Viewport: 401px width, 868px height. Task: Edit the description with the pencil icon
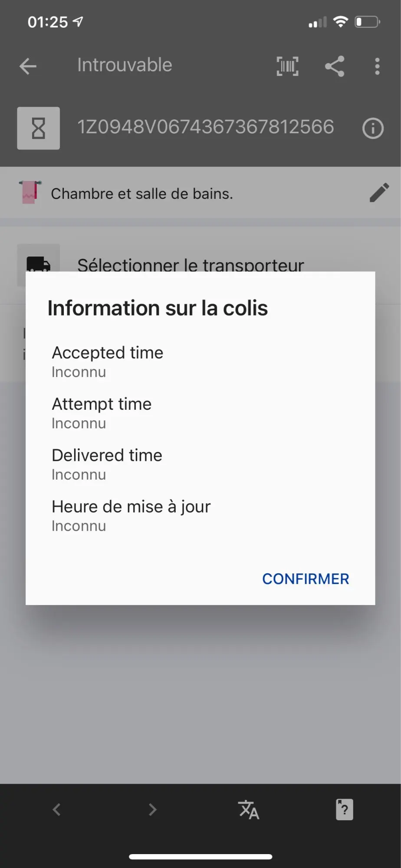point(379,193)
